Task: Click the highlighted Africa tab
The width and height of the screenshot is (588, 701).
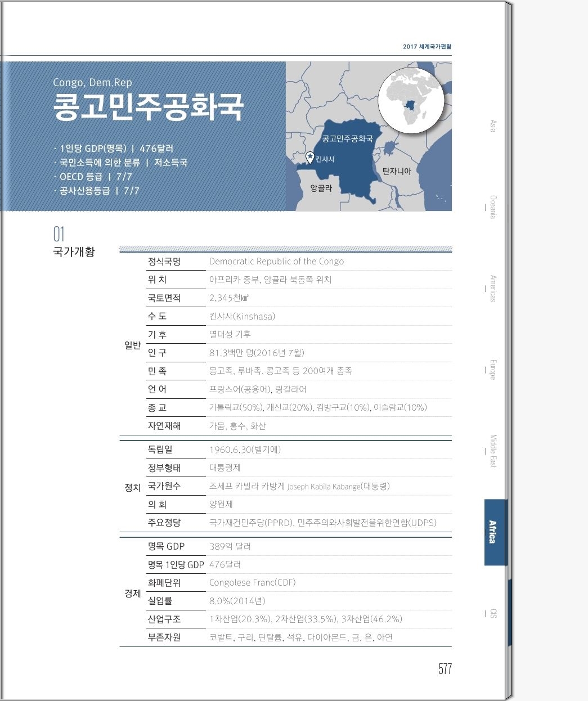Action: [x=494, y=532]
